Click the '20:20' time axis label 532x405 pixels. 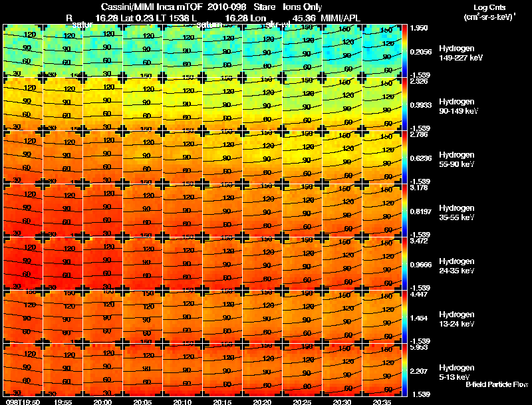pyautogui.click(x=262, y=402)
